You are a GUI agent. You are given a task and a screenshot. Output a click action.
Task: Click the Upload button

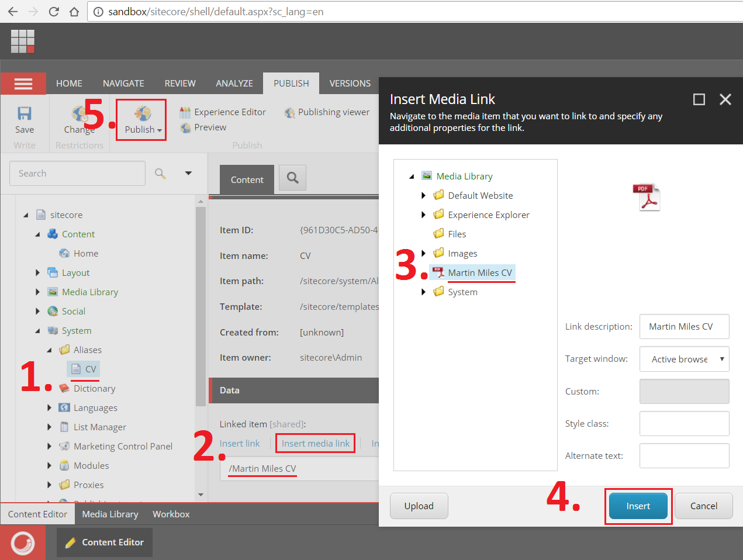tap(419, 506)
